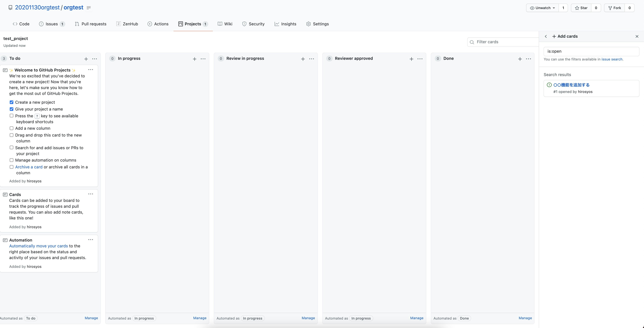Image resolution: width=644 pixels, height=328 pixels.
Task: Add a card to the Done column
Action: pyautogui.click(x=520, y=59)
